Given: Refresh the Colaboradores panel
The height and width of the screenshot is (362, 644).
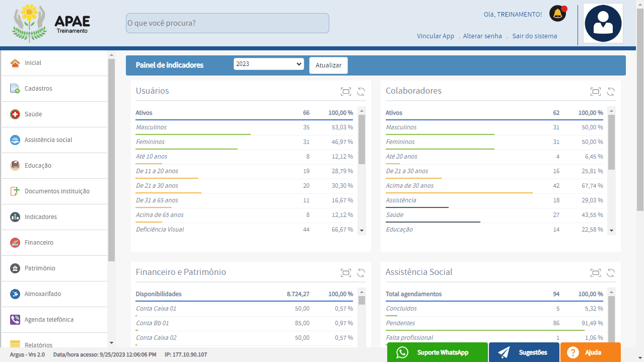Looking at the screenshot, I should (611, 92).
